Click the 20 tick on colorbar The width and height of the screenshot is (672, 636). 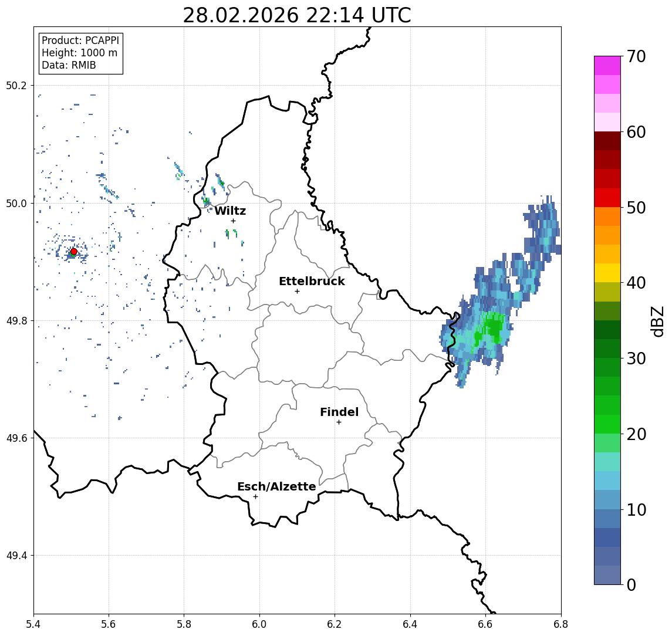pyautogui.click(x=636, y=434)
